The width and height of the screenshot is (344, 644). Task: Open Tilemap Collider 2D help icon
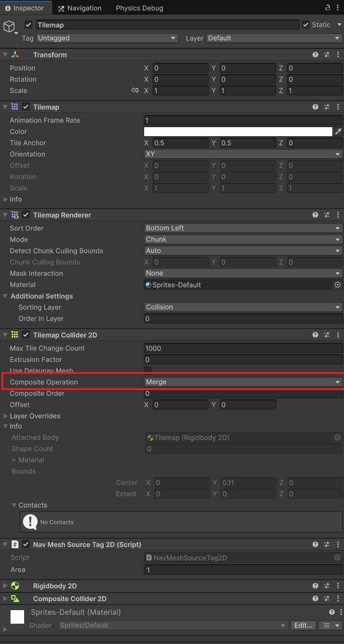[315, 335]
